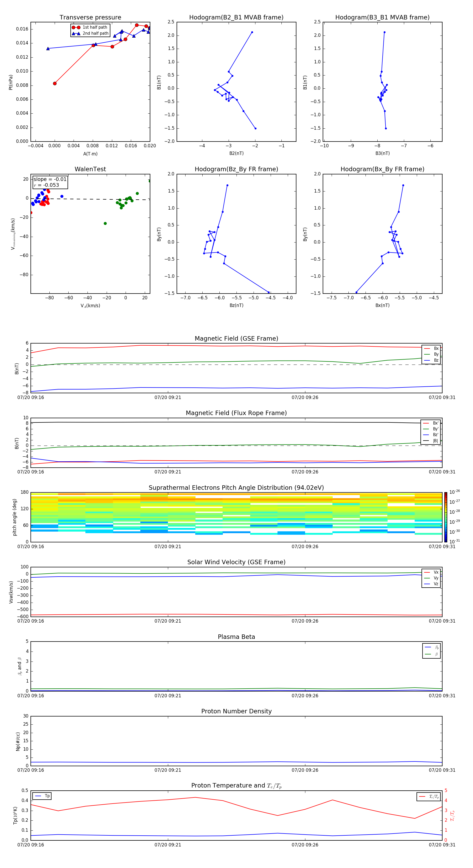This screenshot has width=473, height=868.
Task: Click the 'Hodogram(Bz_By FR frame)' title
Action: coord(236,169)
